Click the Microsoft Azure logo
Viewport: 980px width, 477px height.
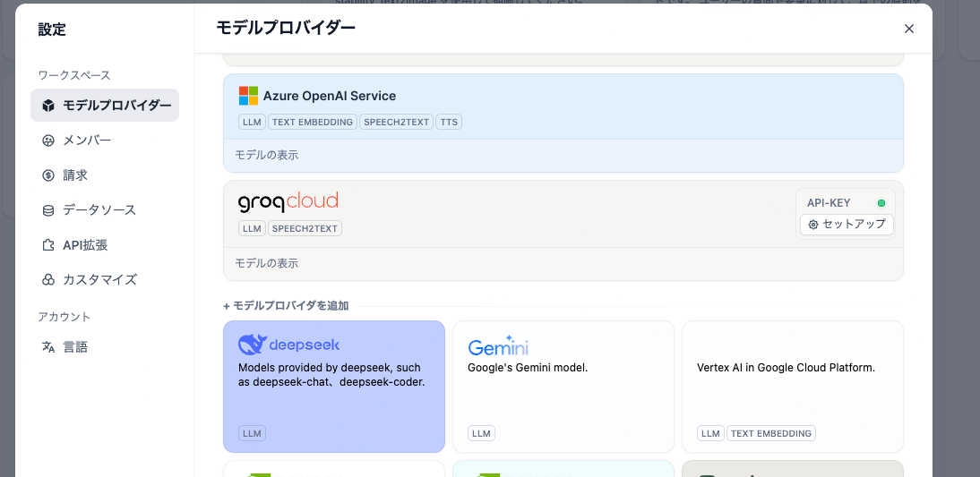tap(248, 96)
